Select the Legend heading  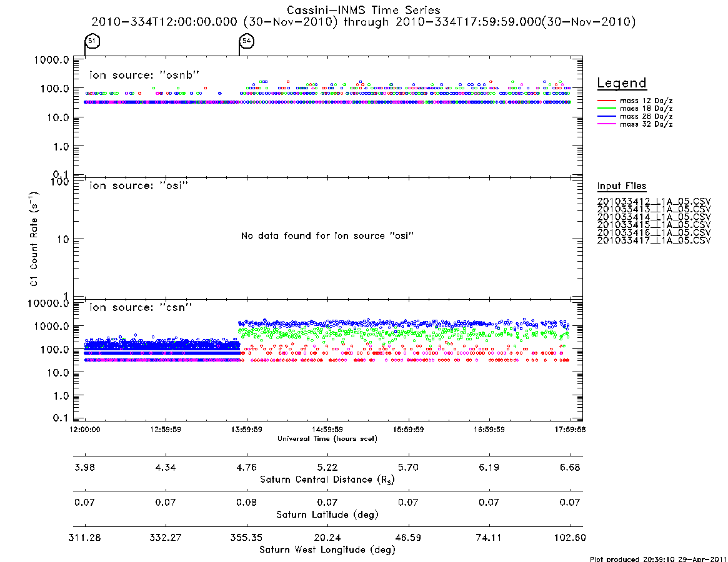[x=622, y=83]
